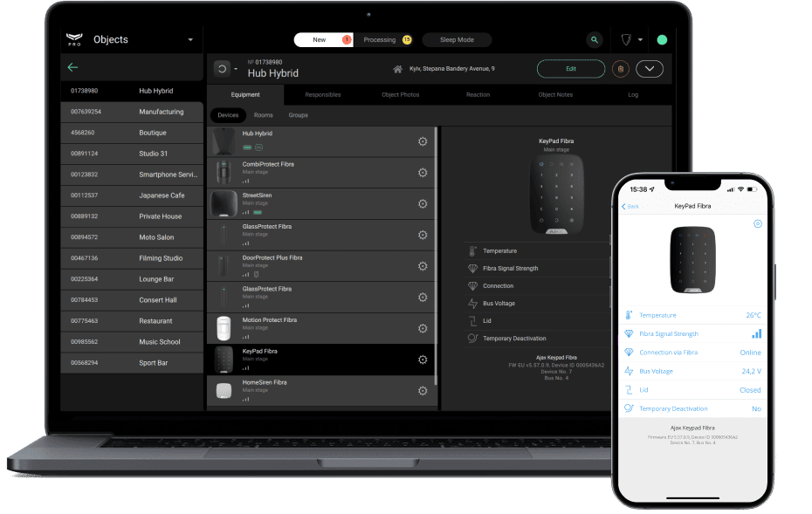Click the green search icon
Viewport: 812px width, 514px height.
pyautogui.click(x=595, y=40)
